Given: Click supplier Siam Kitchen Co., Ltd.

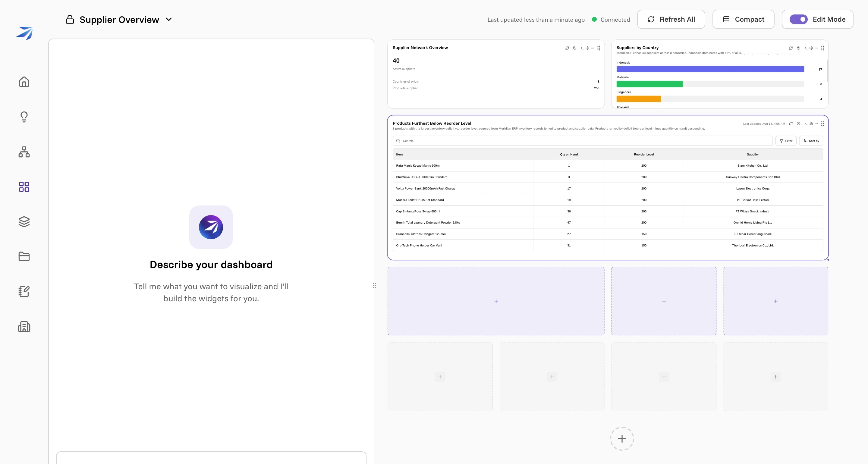Looking at the screenshot, I should click(x=753, y=165).
